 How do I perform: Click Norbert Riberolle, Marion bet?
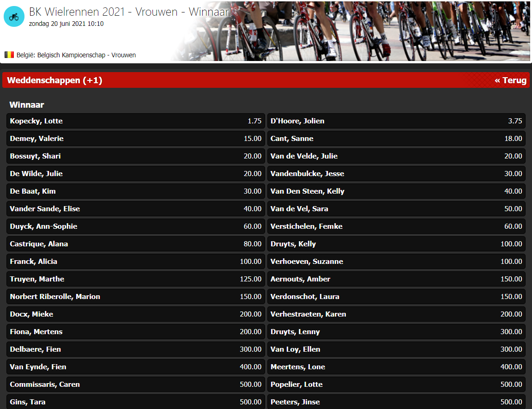[x=136, y=297]
